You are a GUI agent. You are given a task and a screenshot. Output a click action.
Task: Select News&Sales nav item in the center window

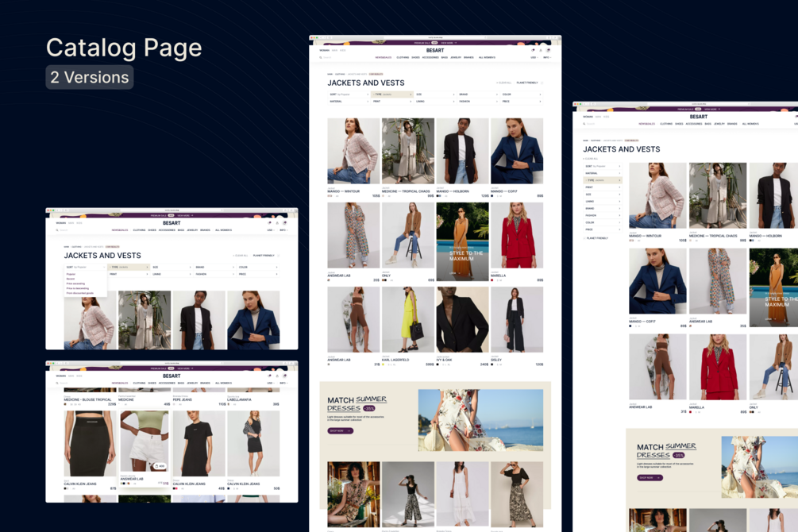pos(384,57)
